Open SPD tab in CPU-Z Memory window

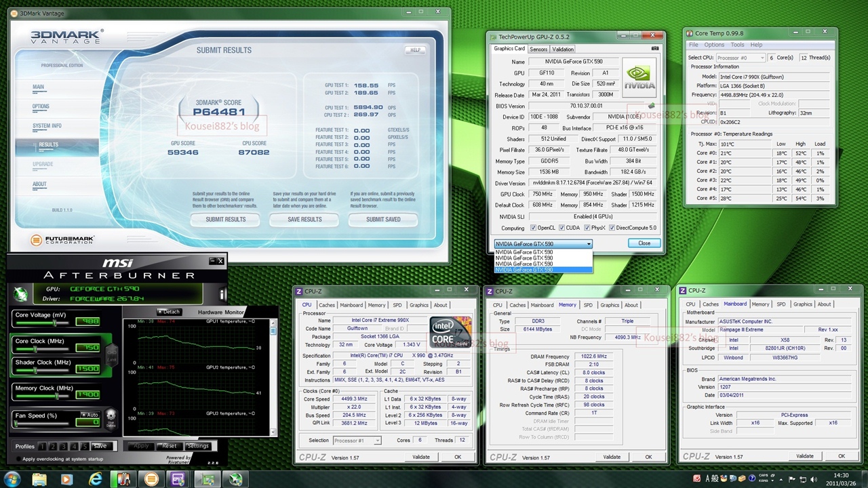click(588, 305)
